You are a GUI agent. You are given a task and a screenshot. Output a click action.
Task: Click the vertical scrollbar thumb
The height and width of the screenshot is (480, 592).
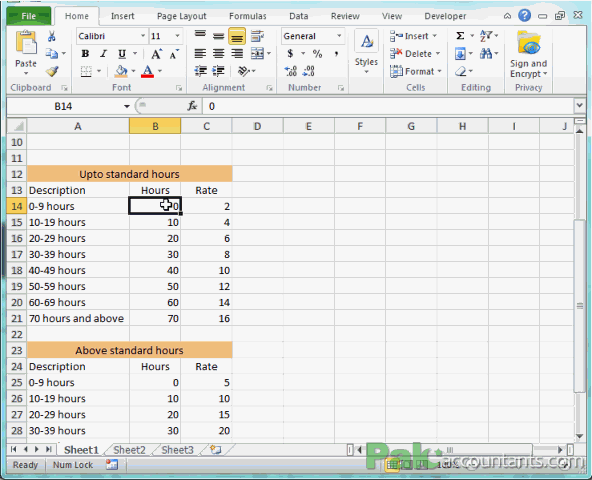tap(580, 306)
